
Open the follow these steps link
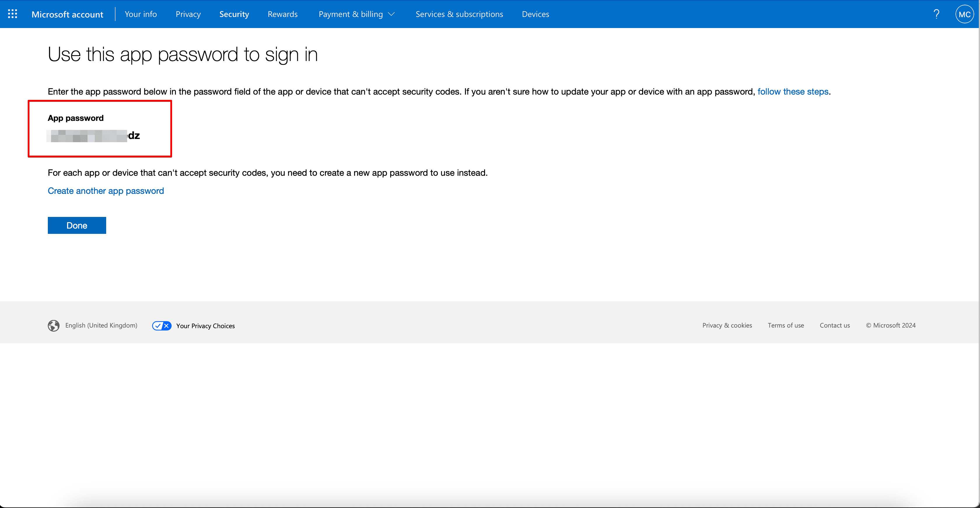[x=792, y=92]
